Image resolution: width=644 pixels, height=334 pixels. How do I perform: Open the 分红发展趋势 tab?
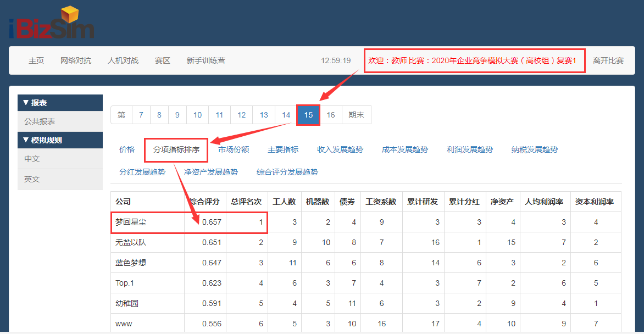pos(142,172)
